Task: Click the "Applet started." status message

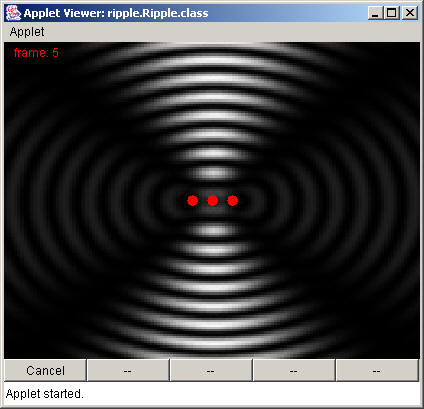Action: coord(44,394)
